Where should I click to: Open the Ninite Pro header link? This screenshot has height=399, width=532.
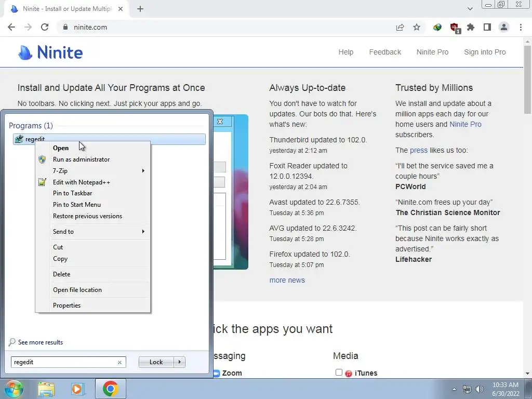432,52
